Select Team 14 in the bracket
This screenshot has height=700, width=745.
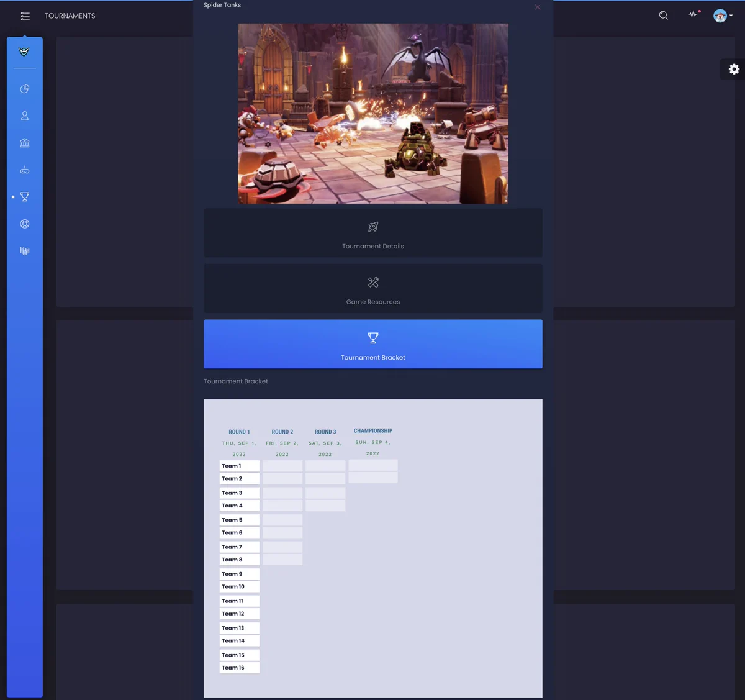[239, 640]
